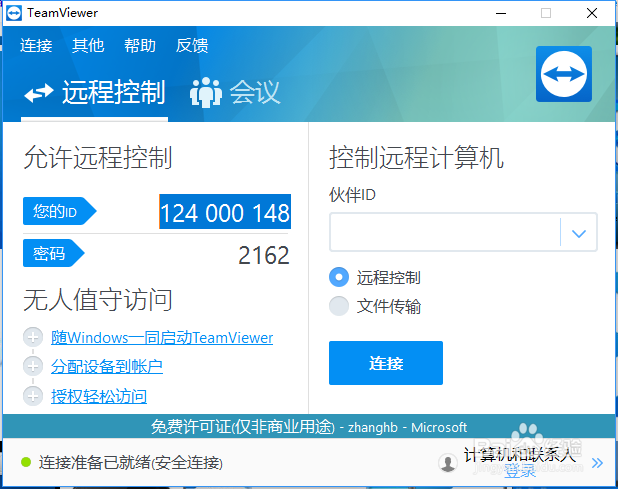
Task: Open the 反馈 menu
Action: tap(192, 46)
